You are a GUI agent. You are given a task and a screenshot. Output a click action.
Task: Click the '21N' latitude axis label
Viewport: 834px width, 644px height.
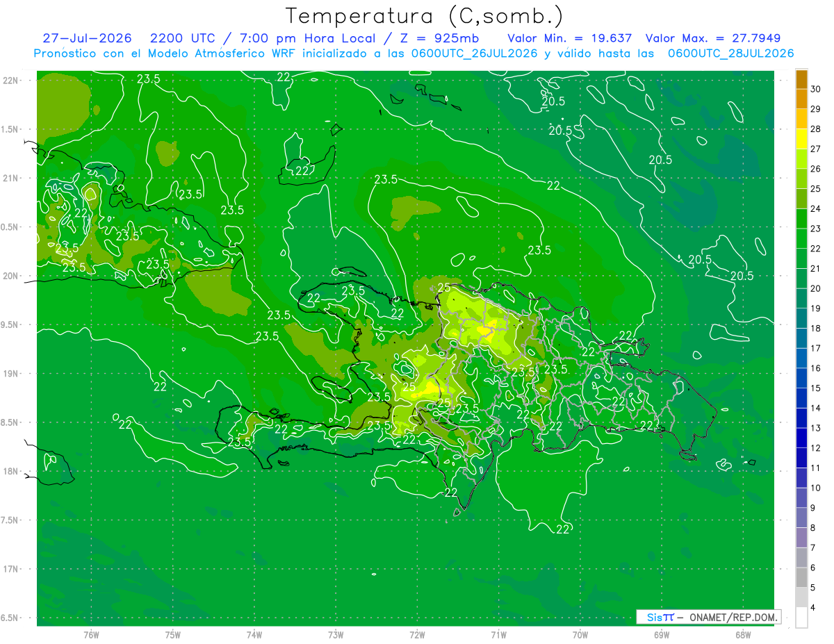[x=11, y=178]
